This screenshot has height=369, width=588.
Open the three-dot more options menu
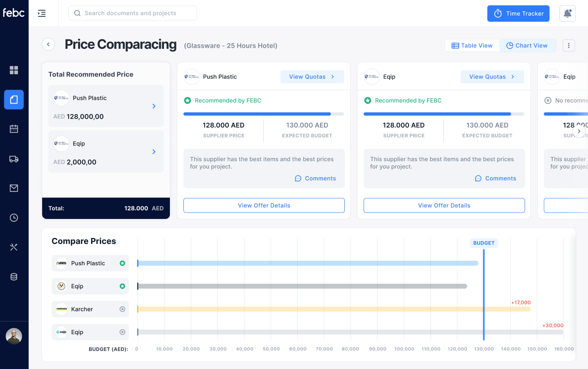point(568,46)
